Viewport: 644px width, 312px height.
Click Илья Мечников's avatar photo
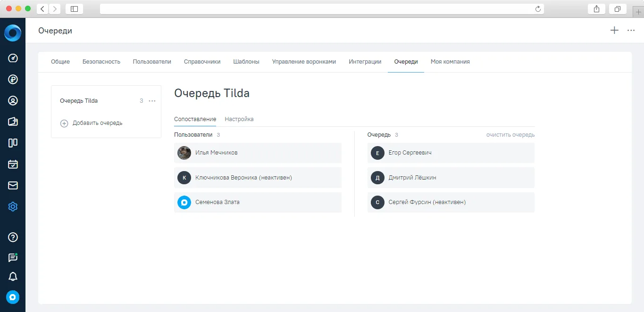tap(184, 153)
